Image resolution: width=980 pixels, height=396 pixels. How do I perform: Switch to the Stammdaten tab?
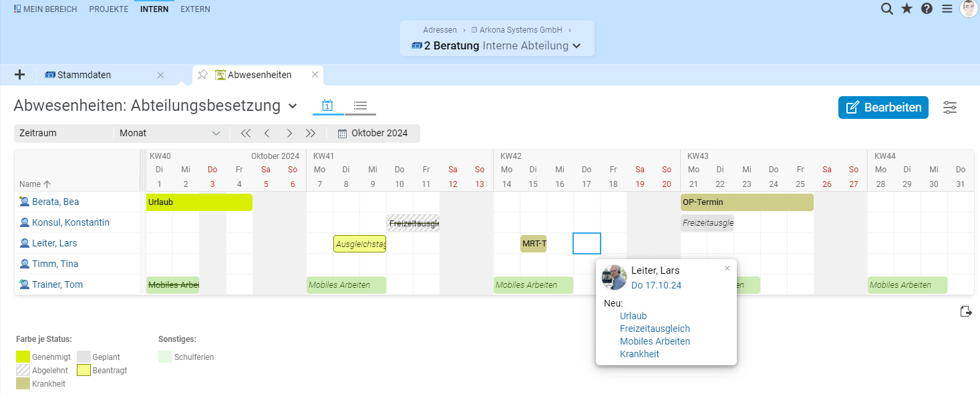pos(84,75)
